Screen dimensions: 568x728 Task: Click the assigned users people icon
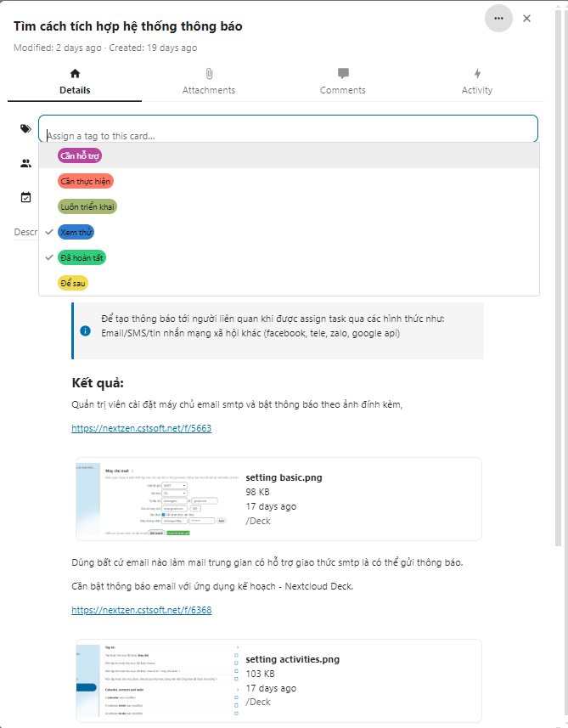tap(26, 163)
